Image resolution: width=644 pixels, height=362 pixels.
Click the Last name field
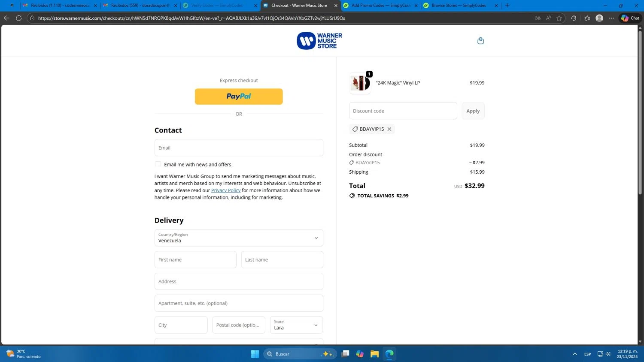(282, 259)
